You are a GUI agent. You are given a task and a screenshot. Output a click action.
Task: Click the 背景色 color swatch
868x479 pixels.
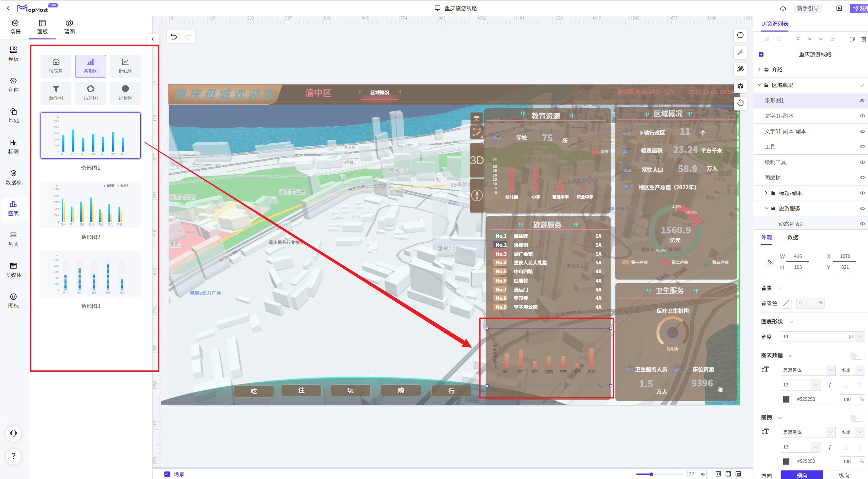(786, 303)
